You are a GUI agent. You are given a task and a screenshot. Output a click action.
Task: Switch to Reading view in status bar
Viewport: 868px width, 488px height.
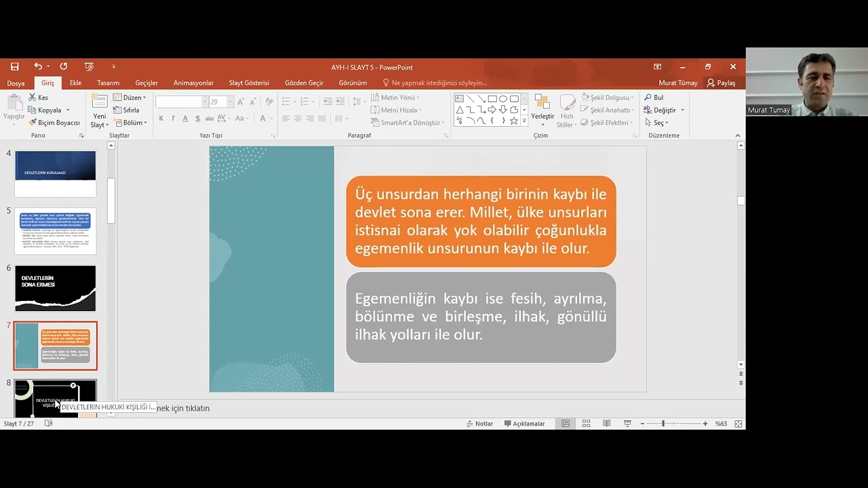(x=606, y=424)
